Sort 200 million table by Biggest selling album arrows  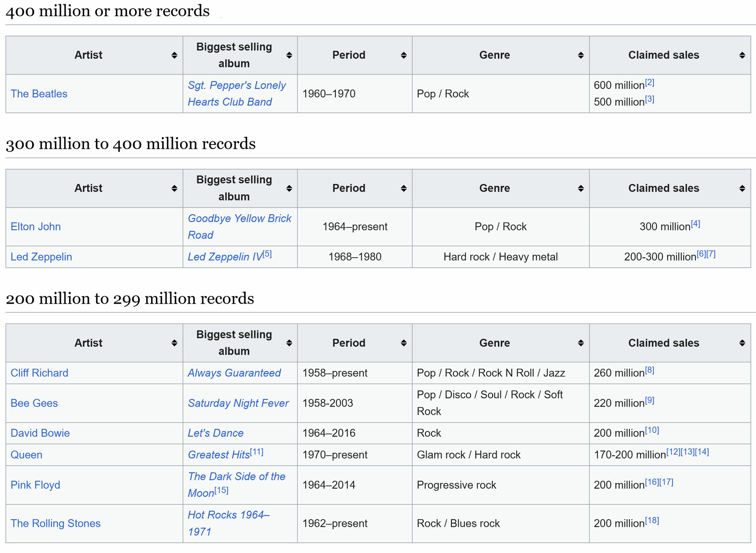tap(289, 343)
